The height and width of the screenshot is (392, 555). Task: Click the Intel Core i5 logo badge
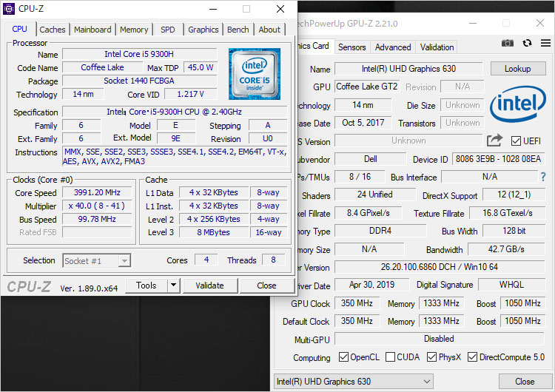(255, 73)
